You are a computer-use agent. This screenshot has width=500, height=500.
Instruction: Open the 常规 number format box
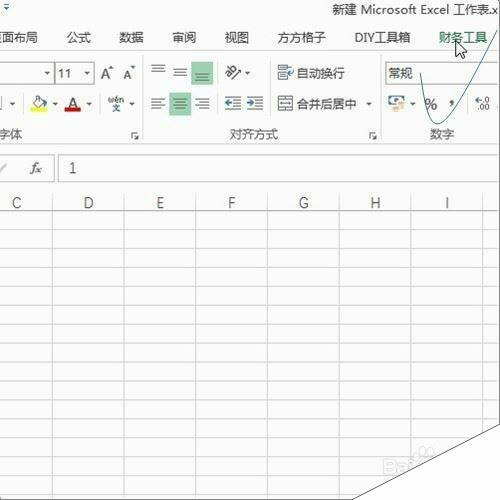[442, 73]
